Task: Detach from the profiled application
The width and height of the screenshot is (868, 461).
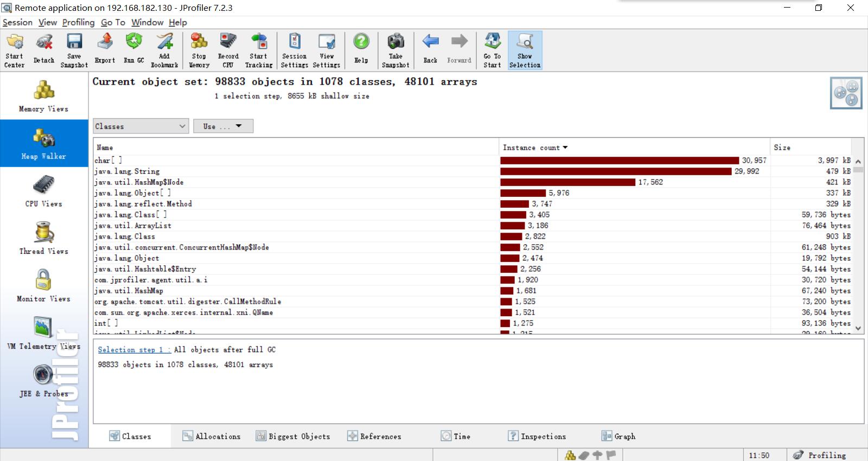Action: tap(44, 50)
